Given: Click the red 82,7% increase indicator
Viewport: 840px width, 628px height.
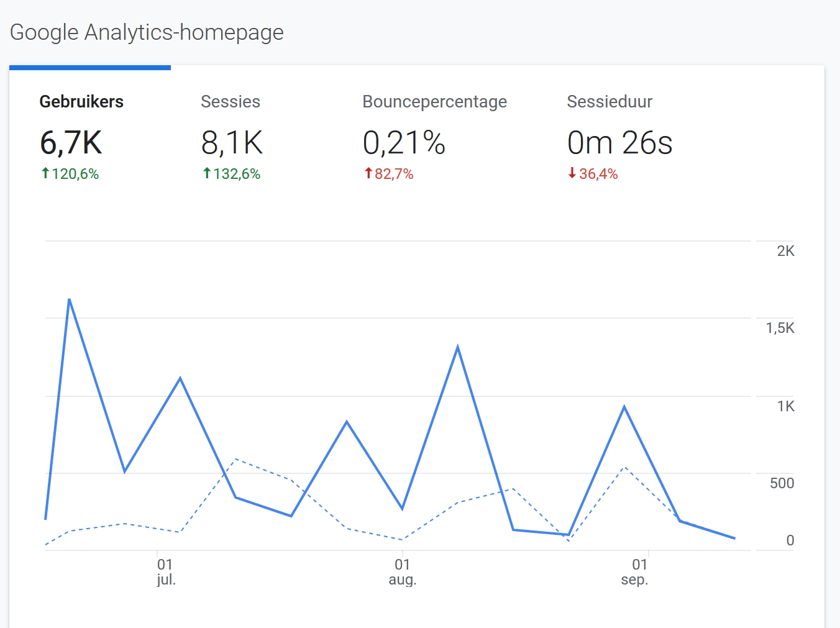Looking at the screenshot, I should 388,174.
